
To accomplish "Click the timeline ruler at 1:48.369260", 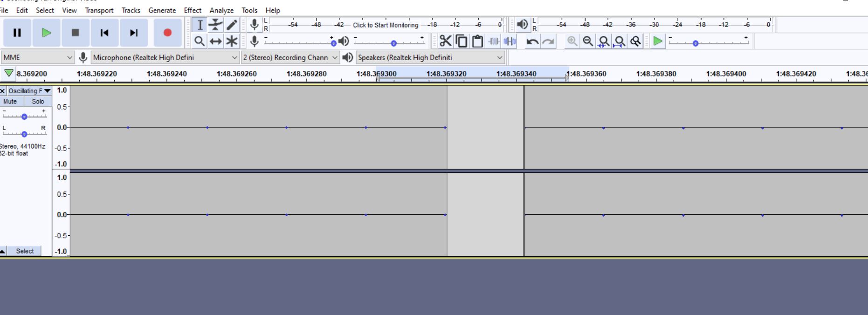I will [x=237, y=74].
